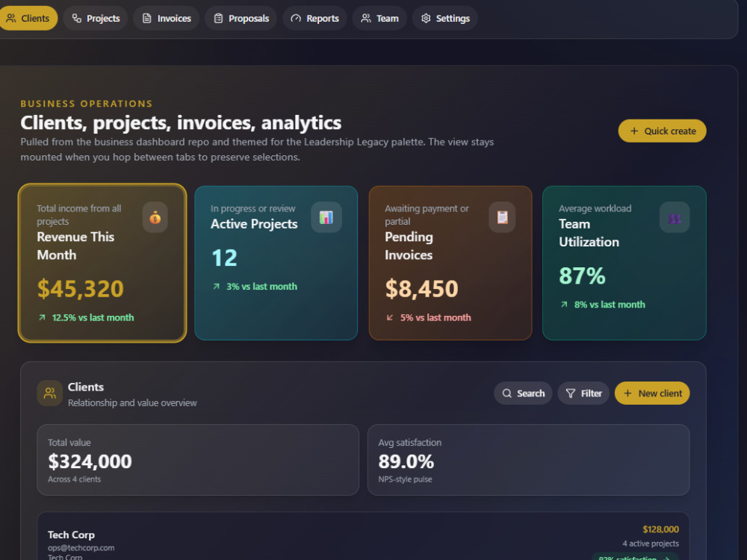Click the up arrow beside 8% vs last month
The width and height of the screenshot is (747, 560).
[564, 305]
